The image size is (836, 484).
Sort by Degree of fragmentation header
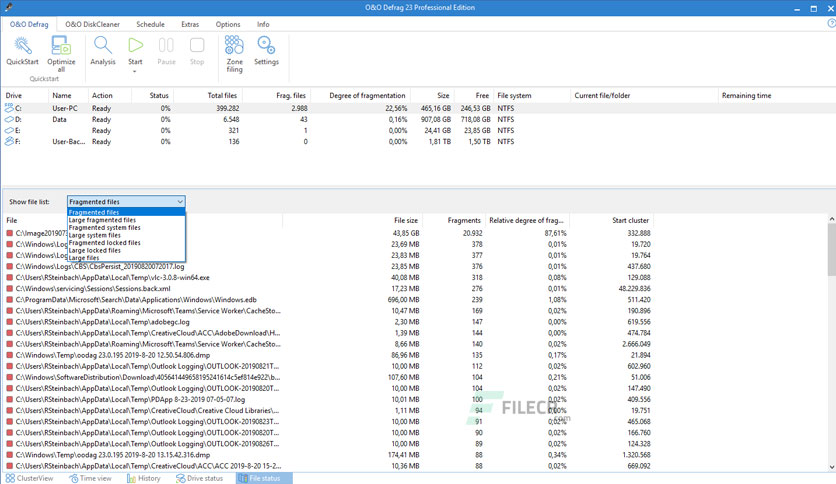(x=360, y=95)
